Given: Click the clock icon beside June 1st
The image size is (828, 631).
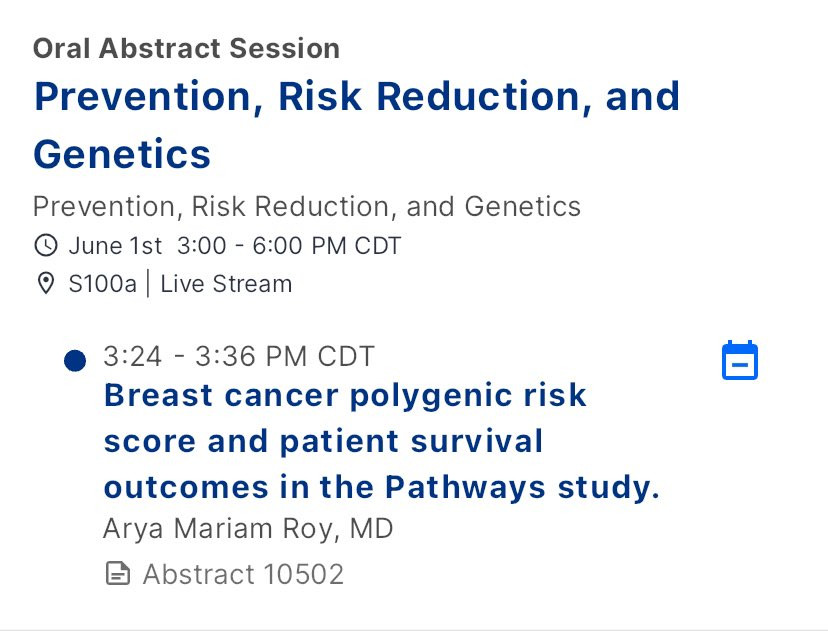Looking at the screenshot, I should click(46, 246).
